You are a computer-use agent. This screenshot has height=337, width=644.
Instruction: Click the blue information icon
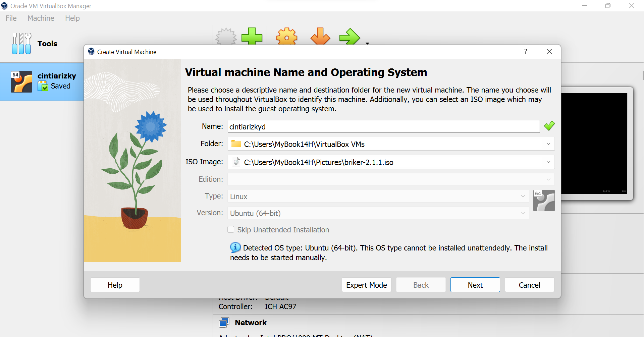tap(235, 247)
